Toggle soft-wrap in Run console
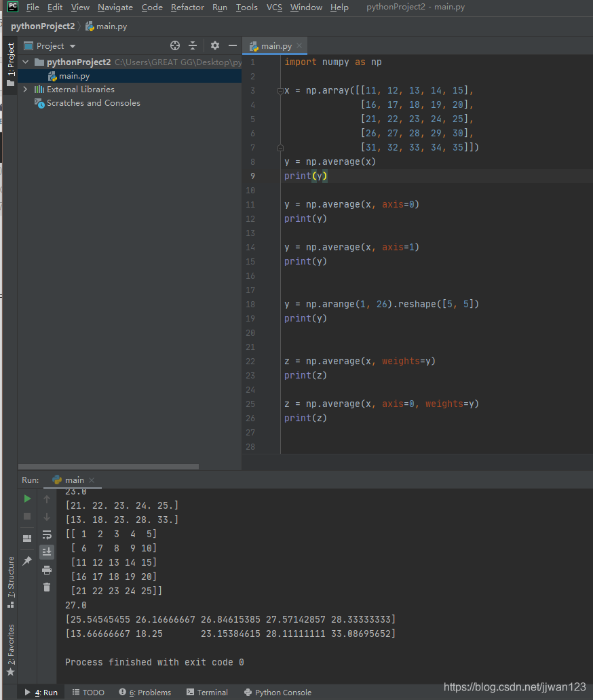593x700 pixels. (46, 534)
